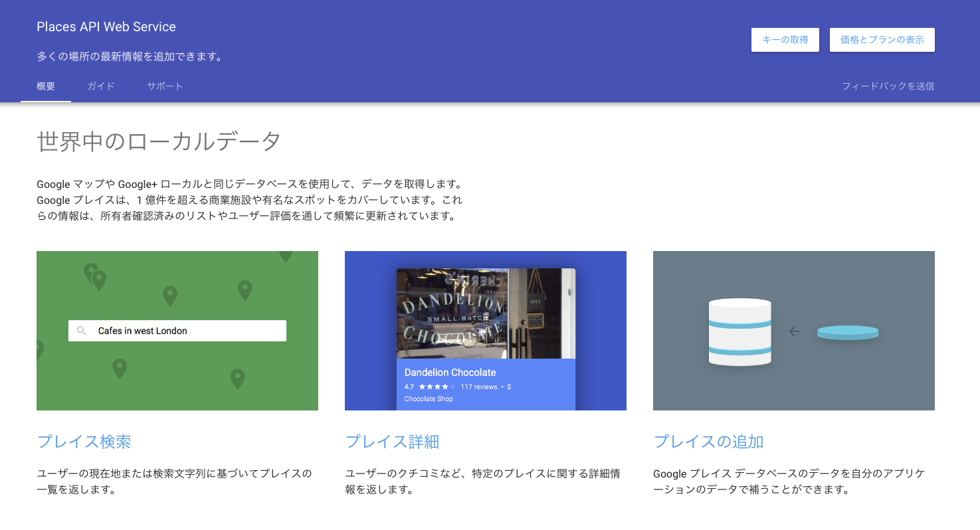Click the Dandelion Chocolate storefront photo
This screenshot has width=980, height=530.
point(486,313)
